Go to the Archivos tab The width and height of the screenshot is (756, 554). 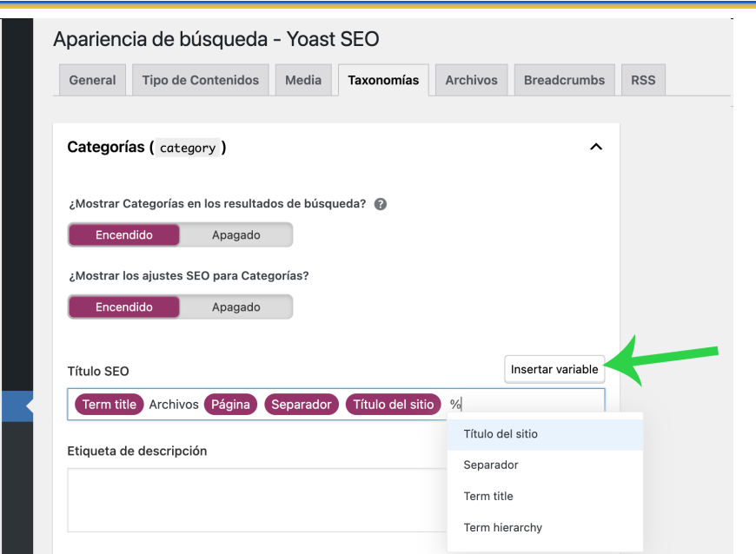472,80
